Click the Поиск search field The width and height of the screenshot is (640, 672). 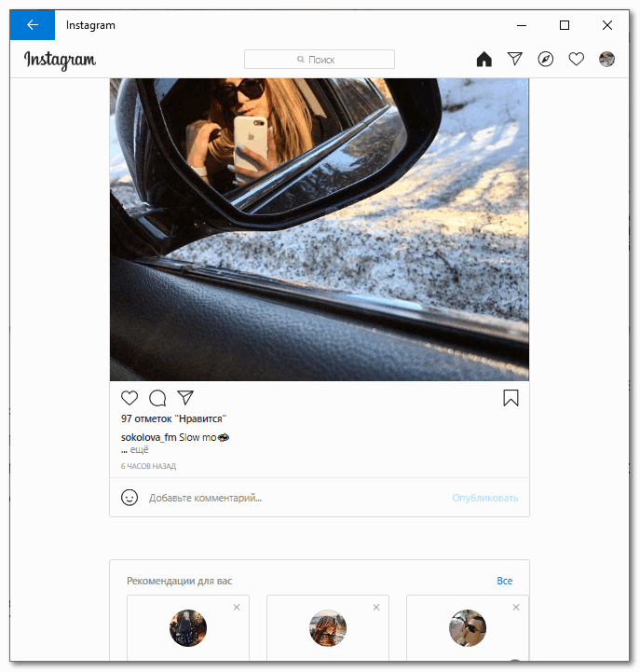point(320,59)
